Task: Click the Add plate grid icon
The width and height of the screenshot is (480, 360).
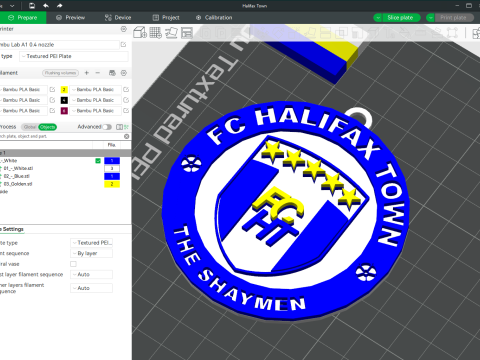Action: pos(155,33)
